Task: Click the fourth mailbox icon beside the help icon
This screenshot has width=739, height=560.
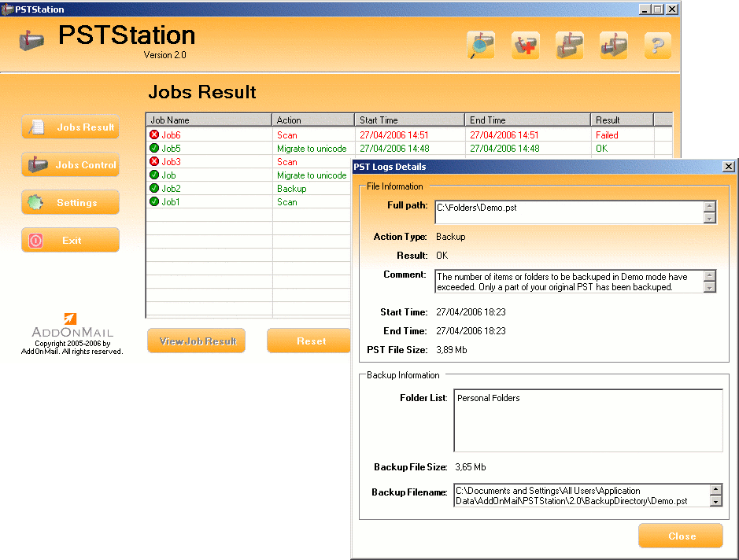Action: click(x=614, y=45)
